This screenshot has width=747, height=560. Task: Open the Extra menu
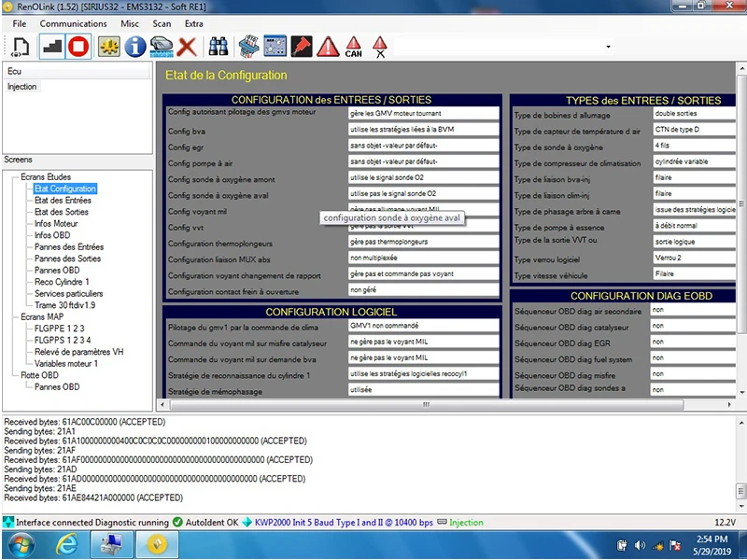pyautogui.click(x=194, y=23)
